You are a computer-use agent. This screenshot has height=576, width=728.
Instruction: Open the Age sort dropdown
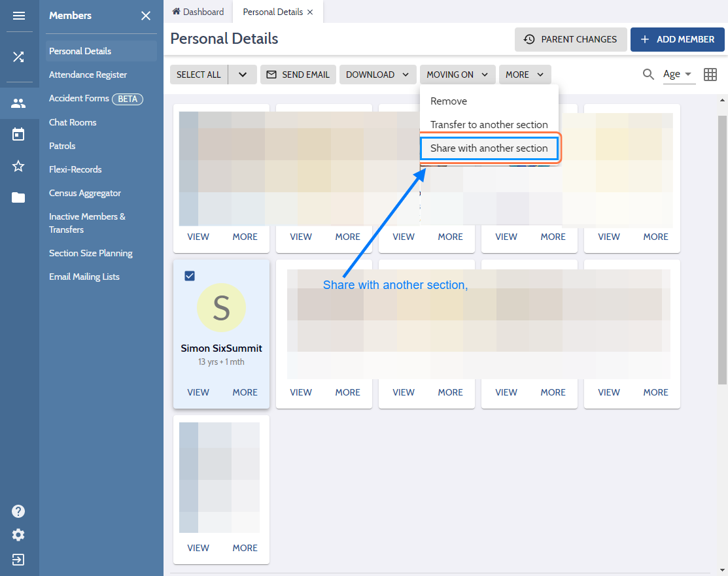tap(678, 75)
